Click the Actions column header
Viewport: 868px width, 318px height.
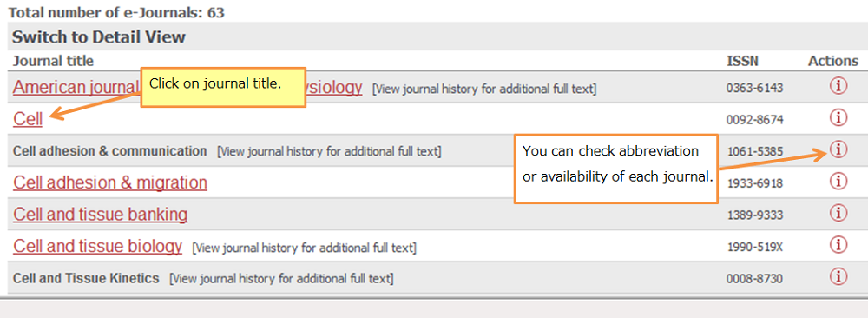click(833, 61)
